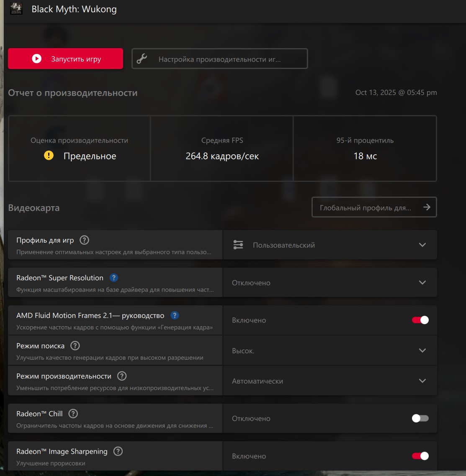466x476 pixels.
Task: Click the yellow warning icon beside Предельное
Action: [49, 156]
